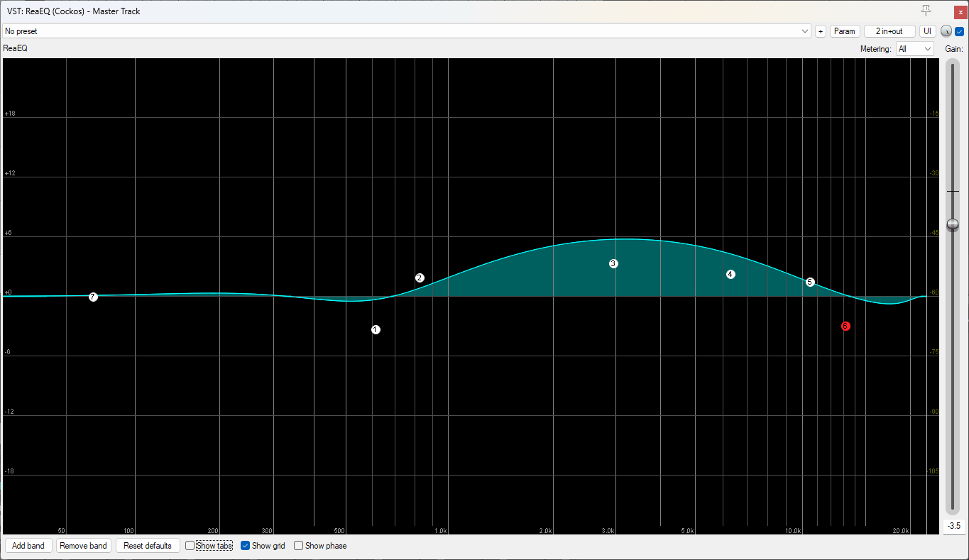Select EQ band point 1
Viewport: 969px width, 560px height.
point(376,329)
